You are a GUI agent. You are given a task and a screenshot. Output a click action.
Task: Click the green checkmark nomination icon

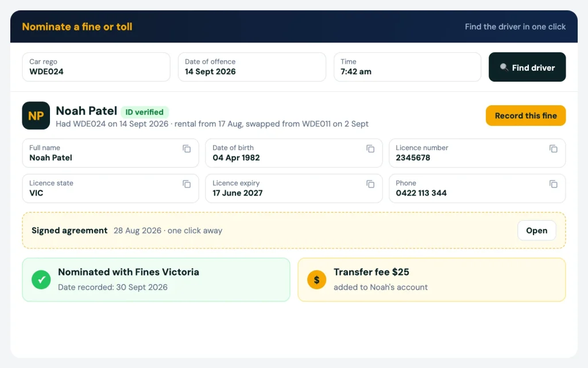click(41, 280)
